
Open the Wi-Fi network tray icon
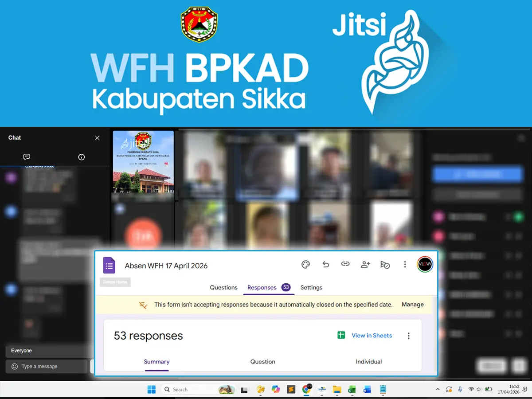coord(471,389)
